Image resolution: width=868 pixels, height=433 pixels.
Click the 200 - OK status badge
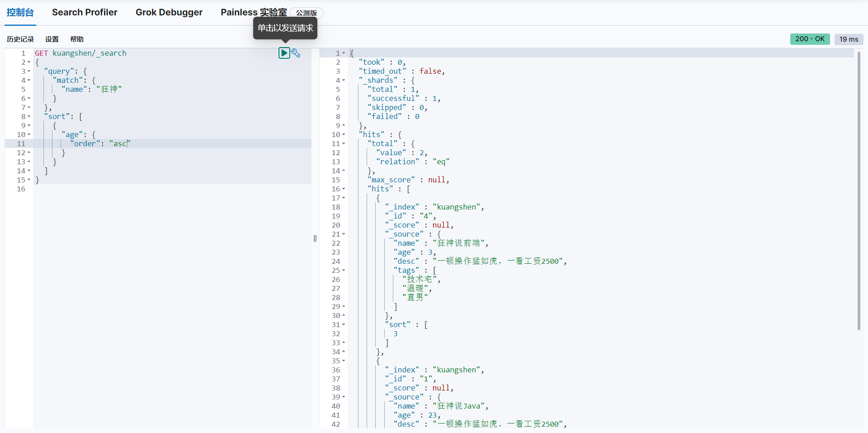810,39
